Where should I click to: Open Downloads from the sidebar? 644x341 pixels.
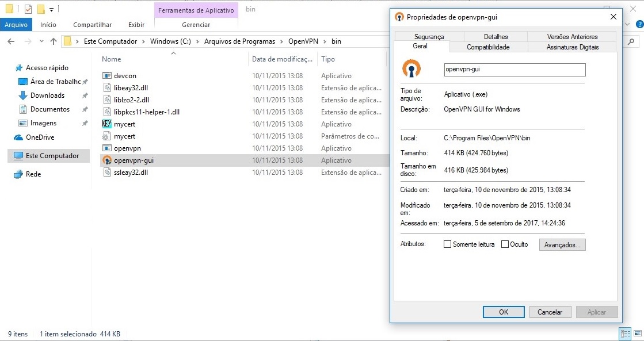click(x=47, y=95)
